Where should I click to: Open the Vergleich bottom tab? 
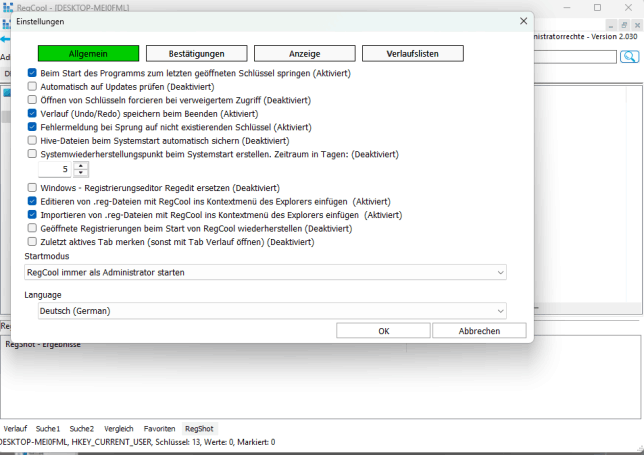[118, 428]
